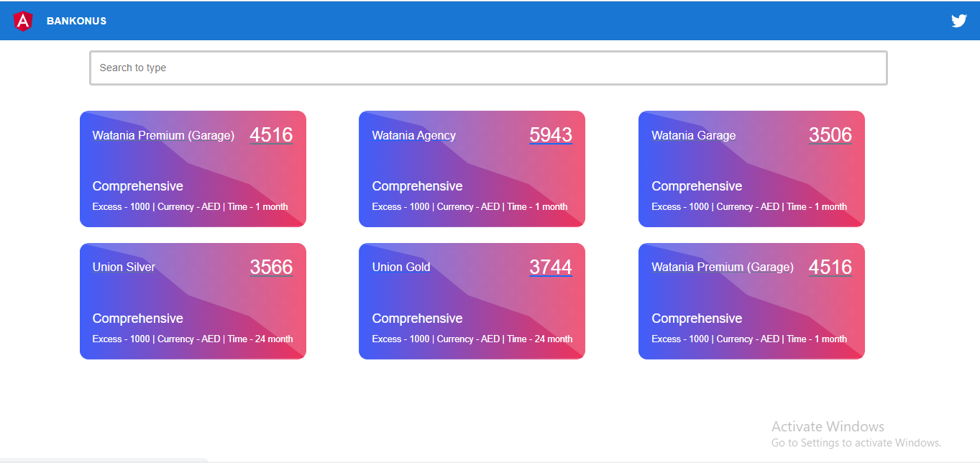The image size is (980, 463).
Task: Click the 3506 price value
Action: tap(830, 134)
